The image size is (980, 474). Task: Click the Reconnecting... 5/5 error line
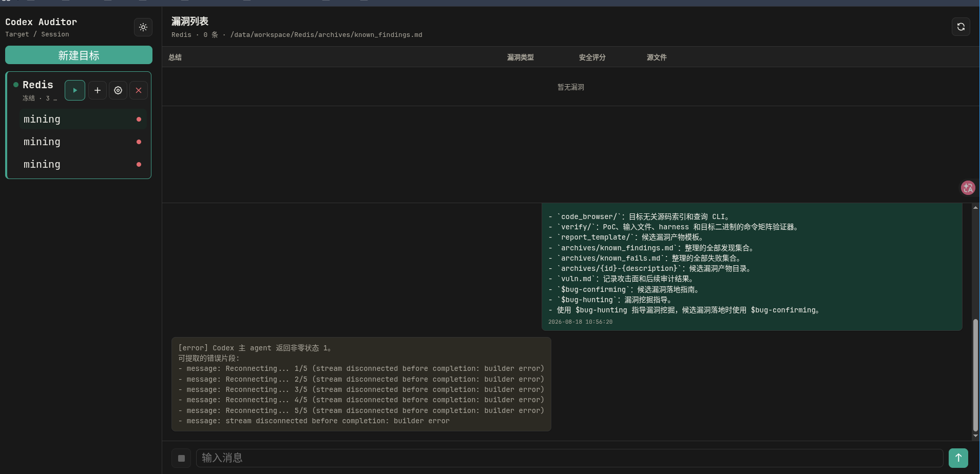tap(361, 410)
